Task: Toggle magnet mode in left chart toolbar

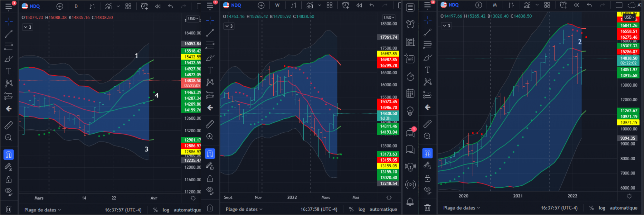Action: 9,154
